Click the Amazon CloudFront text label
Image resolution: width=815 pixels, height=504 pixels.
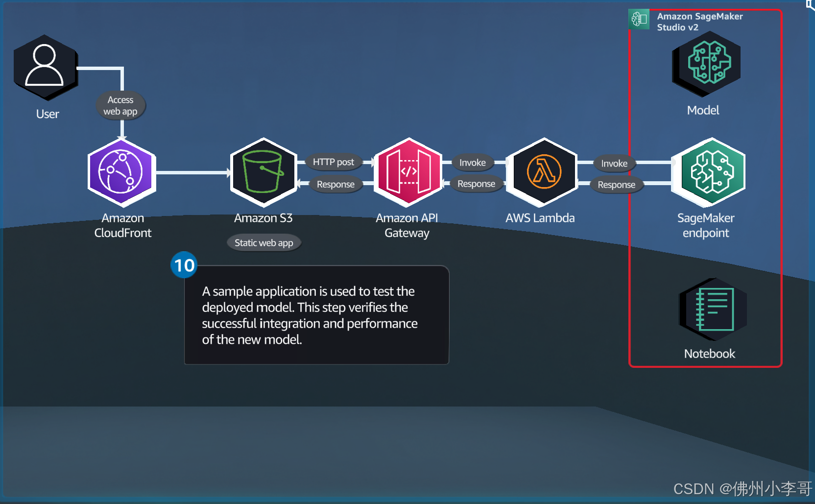pos(123,225)
